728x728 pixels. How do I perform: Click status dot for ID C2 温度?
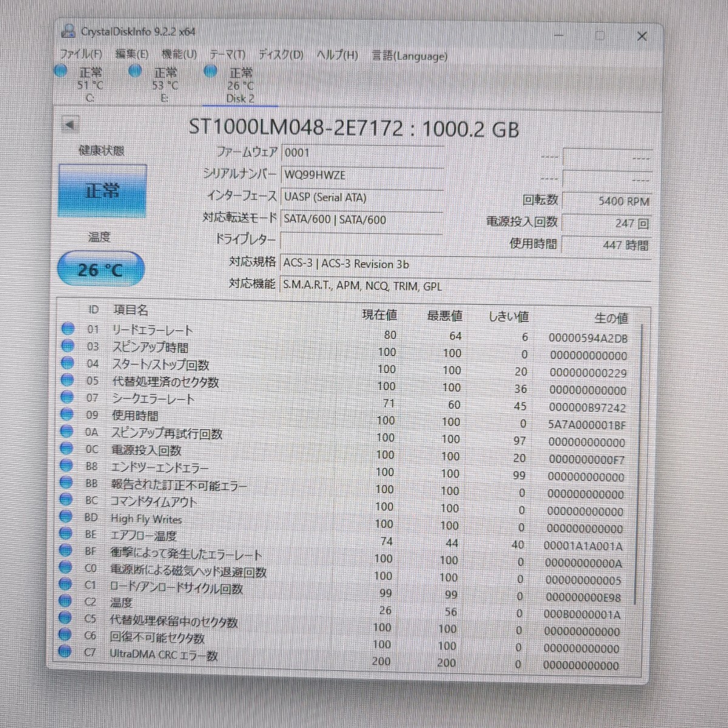click(65, 601)
